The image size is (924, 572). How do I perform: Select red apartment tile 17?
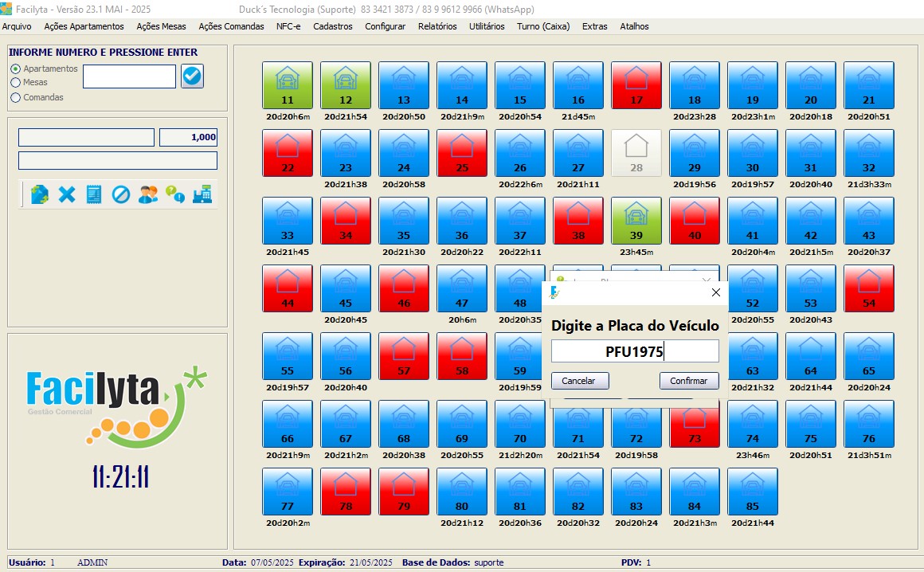(636, 85)
